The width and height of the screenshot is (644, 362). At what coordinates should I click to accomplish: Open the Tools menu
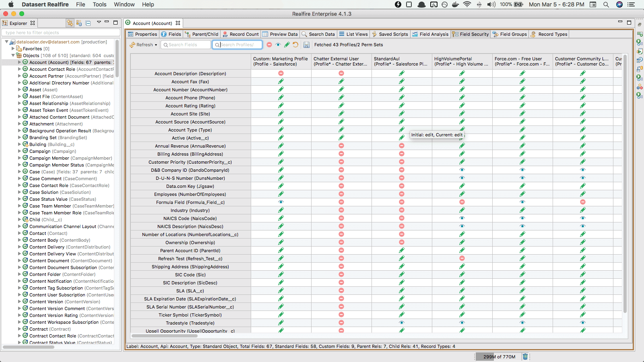[99, 4]
